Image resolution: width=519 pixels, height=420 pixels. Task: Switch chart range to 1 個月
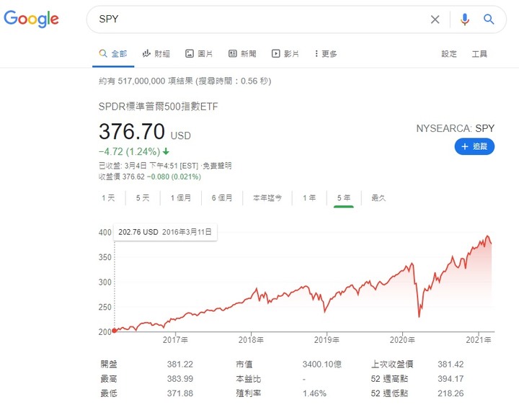tap(181, 198)
